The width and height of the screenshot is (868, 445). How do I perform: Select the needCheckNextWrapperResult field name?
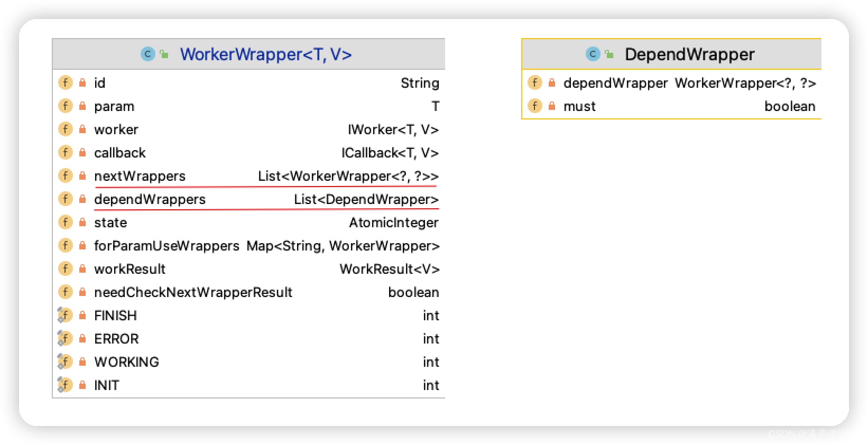point(193,292)
